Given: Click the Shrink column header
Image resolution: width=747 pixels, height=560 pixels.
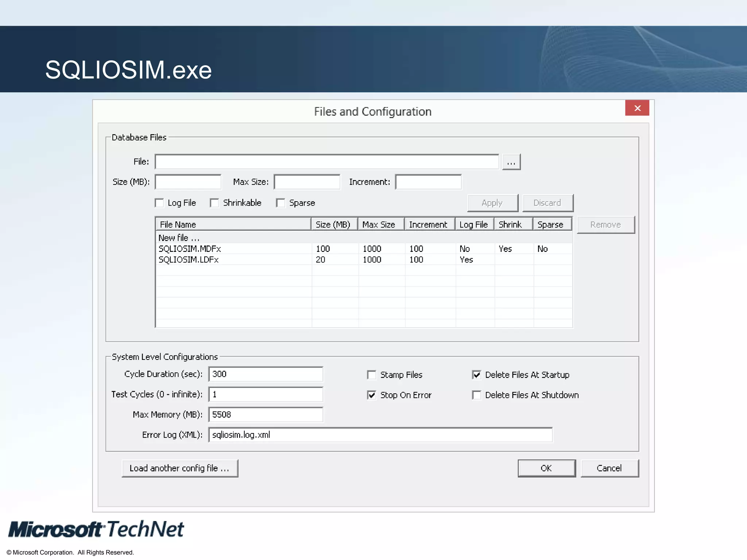Looking at the screenshot, I should (x=514, y=225).
